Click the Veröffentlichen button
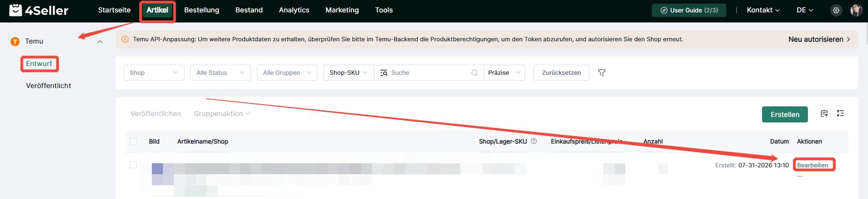 click(x=156, y=114)
